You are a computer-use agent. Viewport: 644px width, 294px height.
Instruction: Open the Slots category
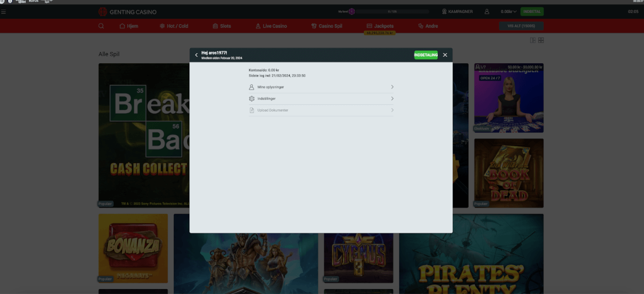tap(222, 26)
